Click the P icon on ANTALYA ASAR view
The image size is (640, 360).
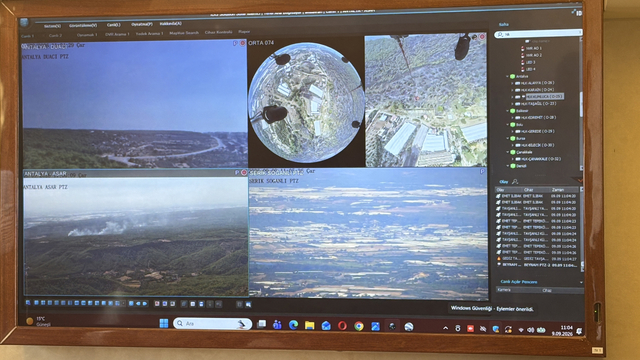(237, 173)
